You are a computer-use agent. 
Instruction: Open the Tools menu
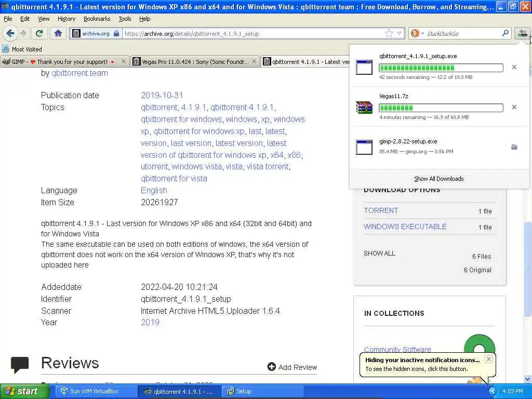point(125,19)
